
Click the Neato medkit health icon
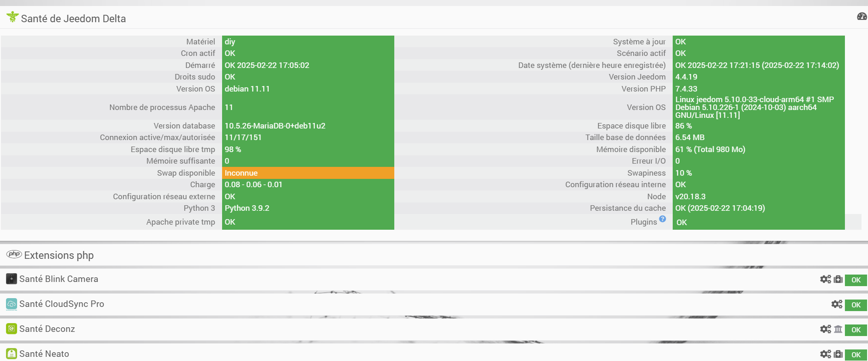coord(838,354)
